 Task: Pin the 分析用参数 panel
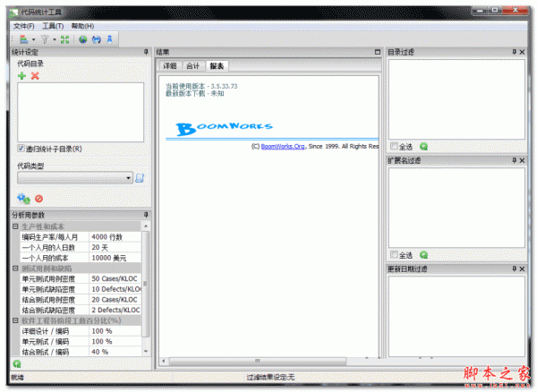click(146, 215)
